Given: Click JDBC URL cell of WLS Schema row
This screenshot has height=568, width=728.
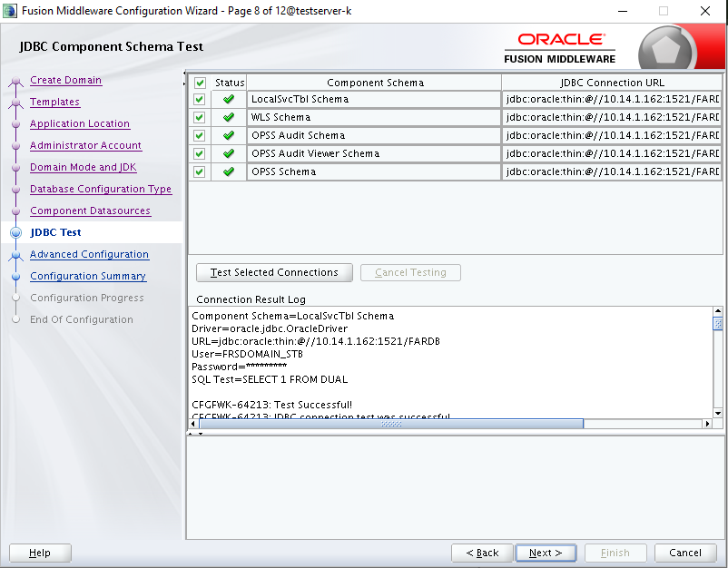Looking at the screenshot, I should coord(612,117).
